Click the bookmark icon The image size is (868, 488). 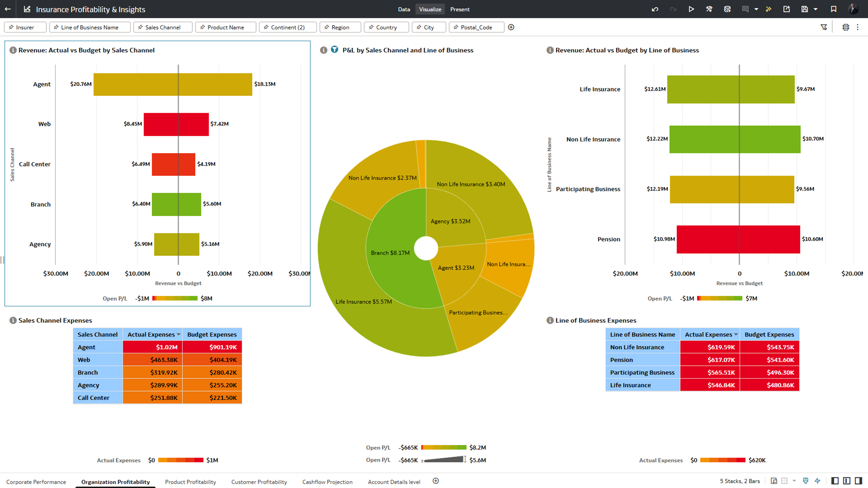point(833,9)
